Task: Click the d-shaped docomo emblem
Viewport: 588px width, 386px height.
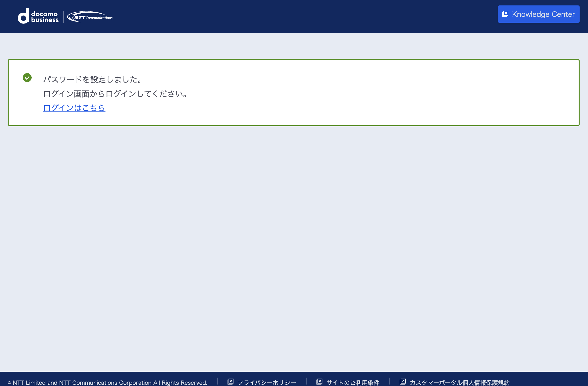Action: click(x=23, y=16)
